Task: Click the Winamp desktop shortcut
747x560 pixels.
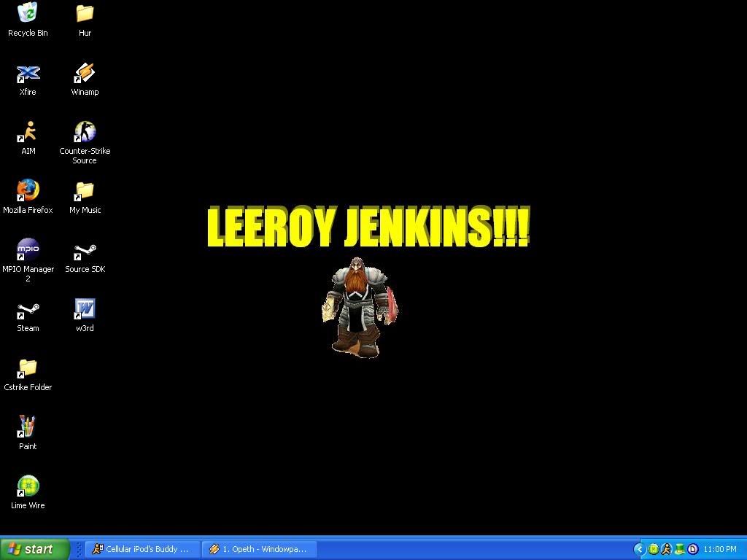Action: click(x=85, y=74)
